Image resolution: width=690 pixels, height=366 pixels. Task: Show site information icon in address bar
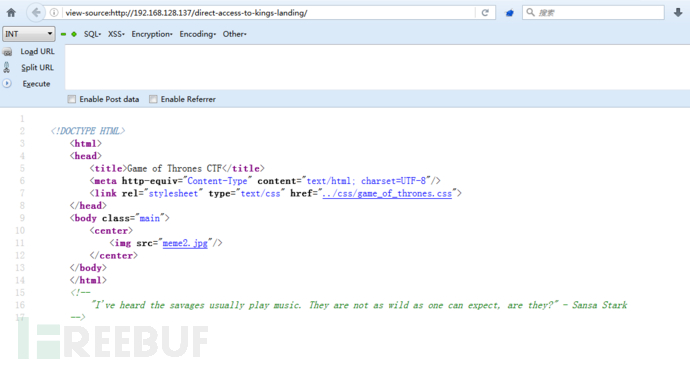(x=54, y=13)
